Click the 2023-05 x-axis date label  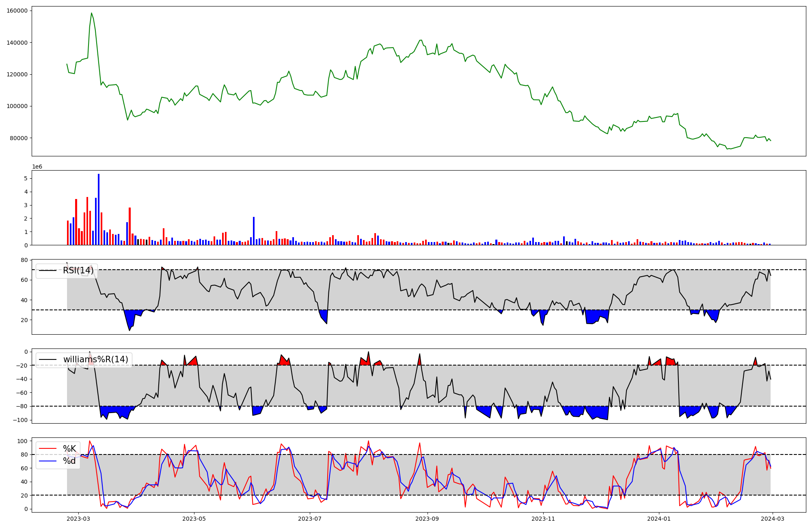click(194, 519)
